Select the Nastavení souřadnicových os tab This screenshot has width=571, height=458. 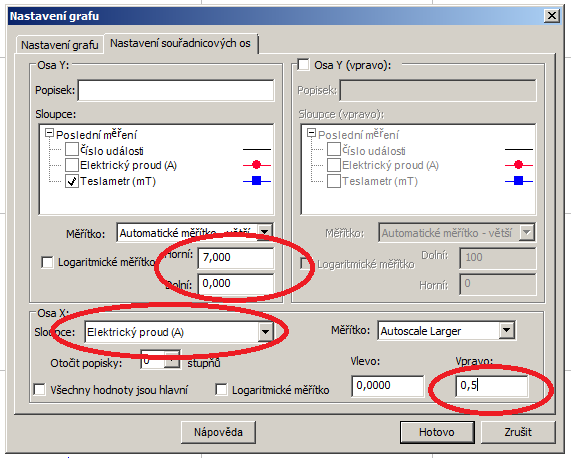tap(181, 43)
